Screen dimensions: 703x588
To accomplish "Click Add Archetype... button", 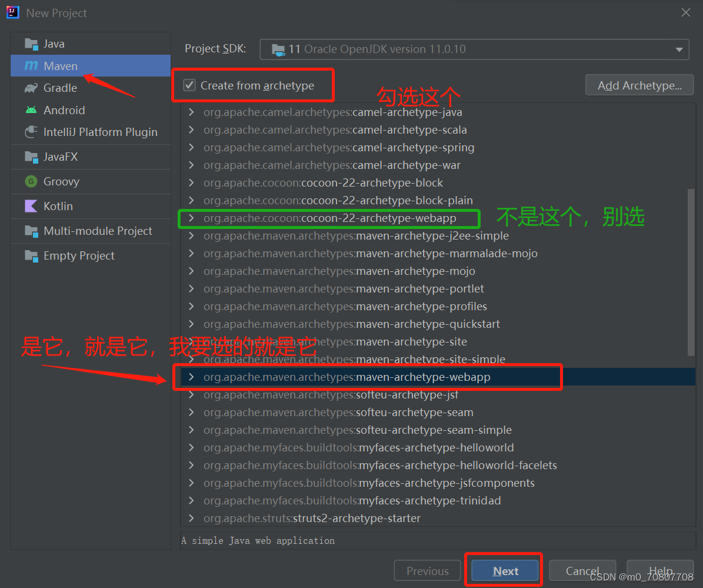I will pos(639,85).
